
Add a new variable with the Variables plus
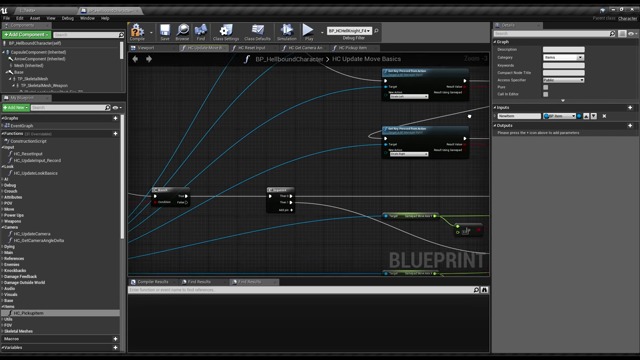pyautogui.click(x=116, y=348)
